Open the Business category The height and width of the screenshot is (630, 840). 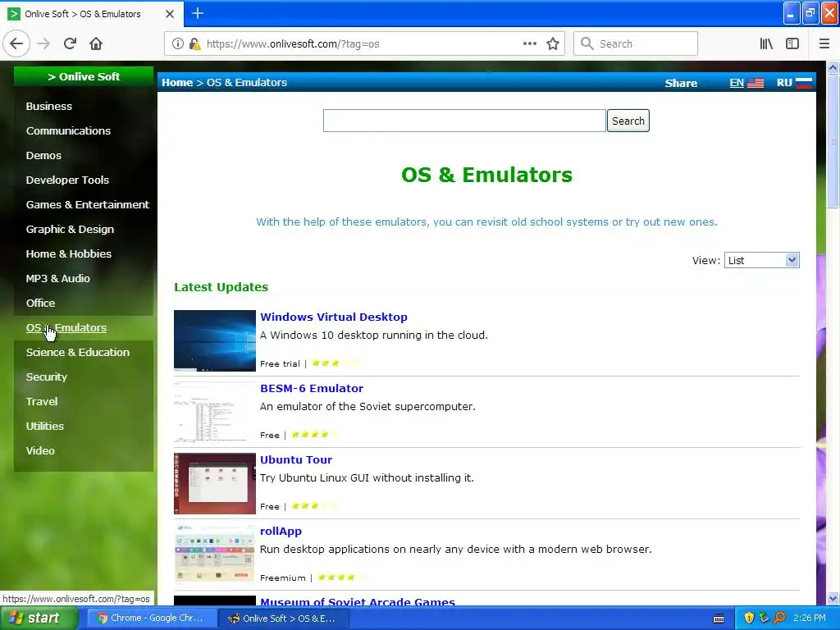(48, 106)
